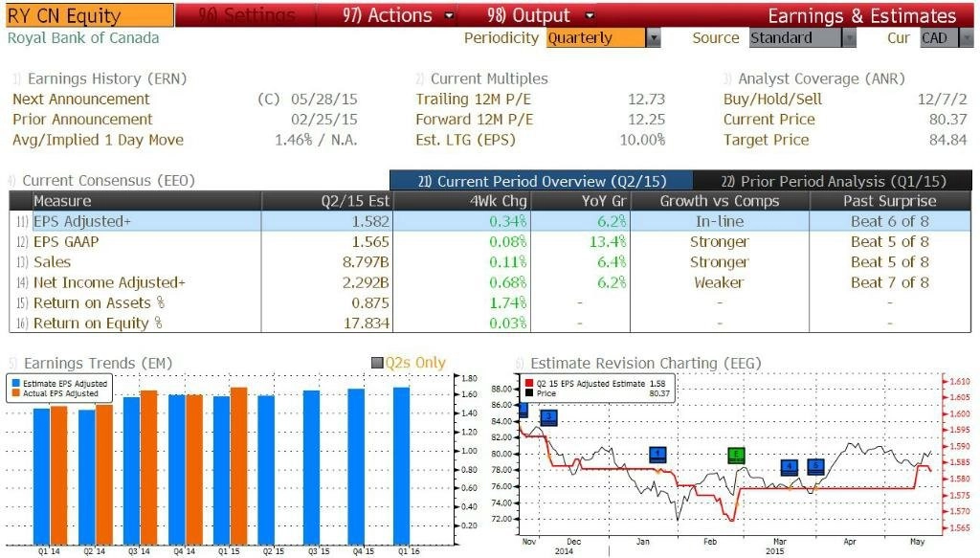This screenshot has width=980, height=558.
Task: Click the green E earnings marker
Action: pyautogui.click(x=737, y=456)
